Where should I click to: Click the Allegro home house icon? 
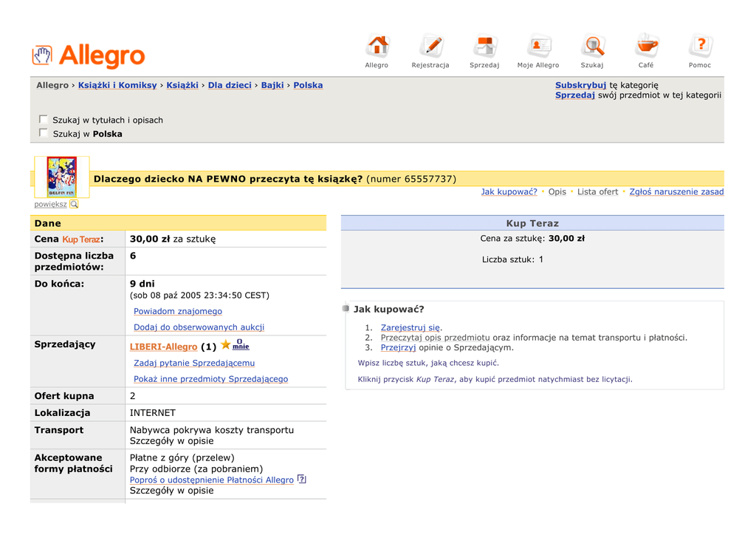(x=377, y=47)
